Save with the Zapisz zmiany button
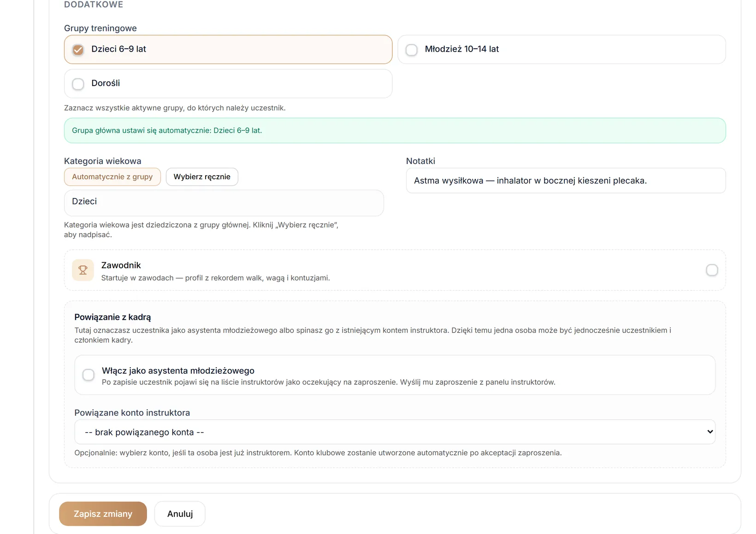 click(x=103, y=514)
